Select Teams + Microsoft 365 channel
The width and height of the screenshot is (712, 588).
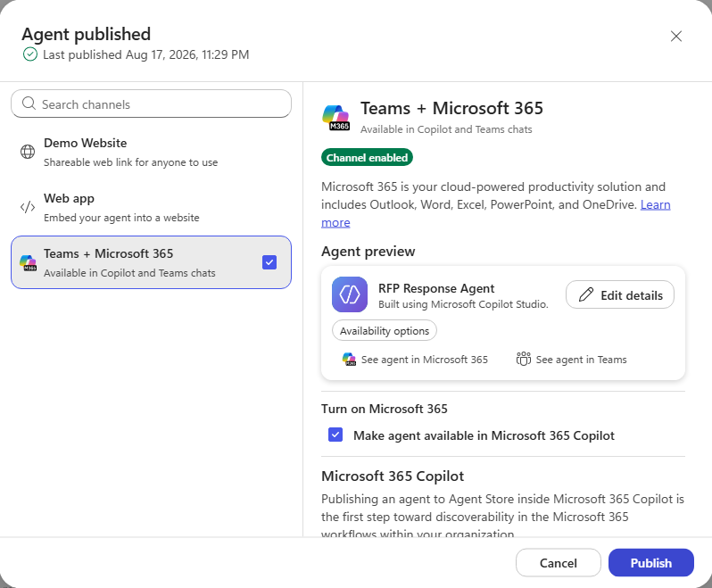(x=151, y=262)
